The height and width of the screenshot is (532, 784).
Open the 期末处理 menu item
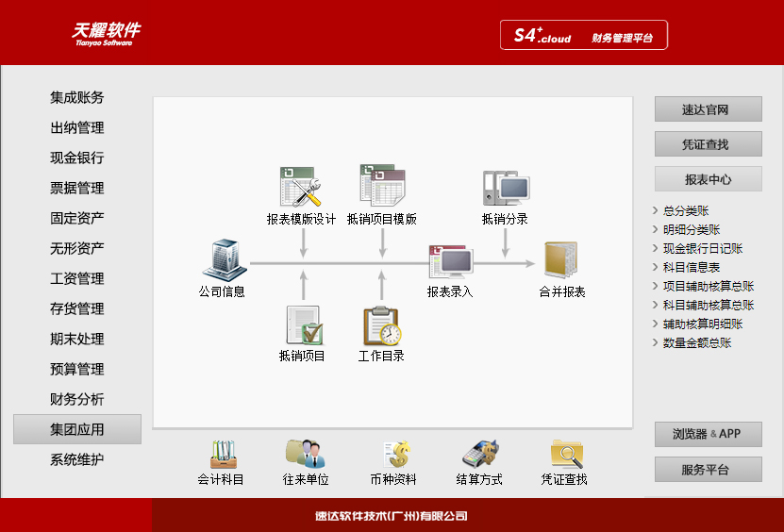tap(77, 339)
